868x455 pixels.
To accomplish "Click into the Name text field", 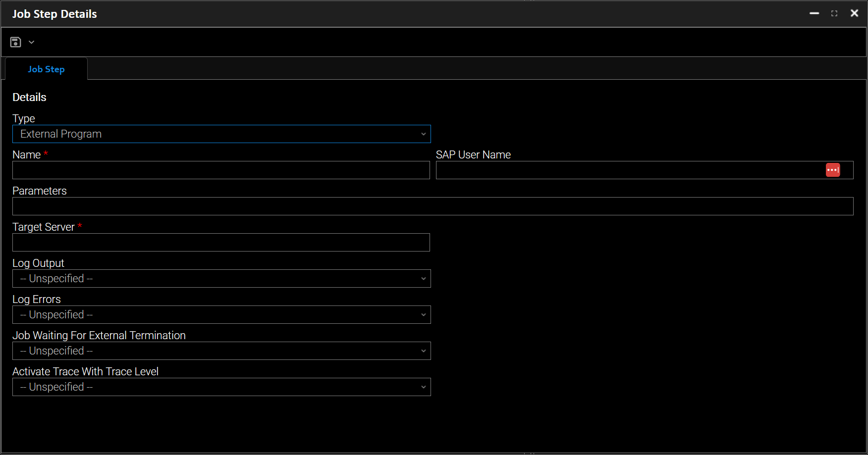I will pyautogui.click(x=221, y=170).
